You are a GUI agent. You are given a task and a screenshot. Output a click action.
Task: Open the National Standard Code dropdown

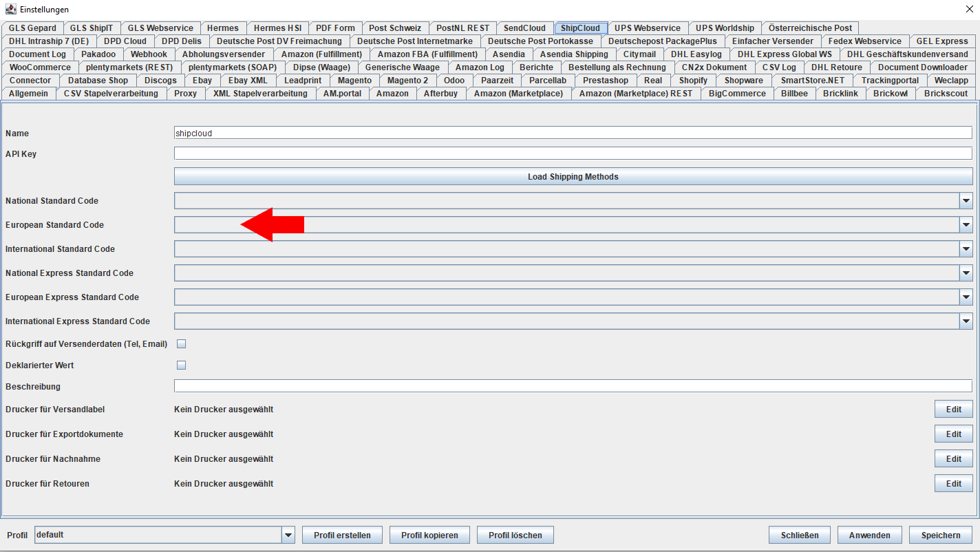click(573, 201)
